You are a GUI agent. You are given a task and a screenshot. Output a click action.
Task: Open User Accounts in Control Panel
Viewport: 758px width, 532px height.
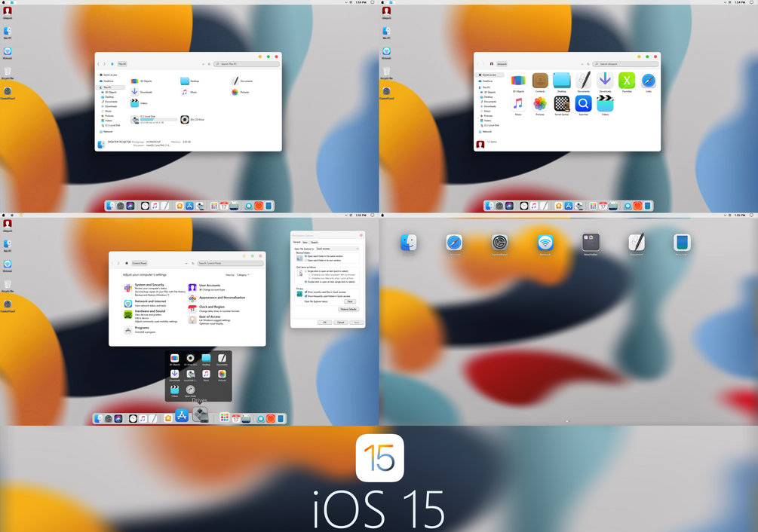click(x=210, y=286)
